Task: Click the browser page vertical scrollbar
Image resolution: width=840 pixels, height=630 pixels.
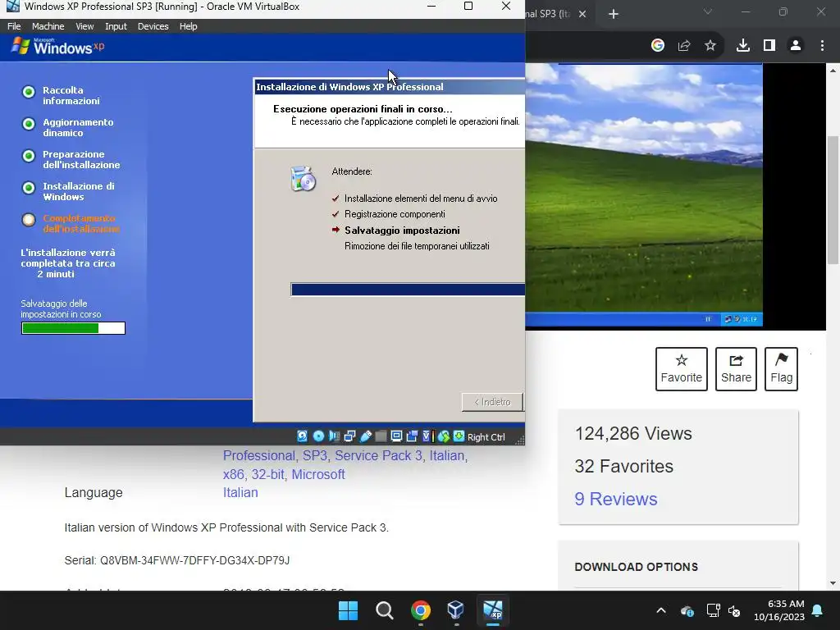Action: pyautogui.click(x=833, y=200)
